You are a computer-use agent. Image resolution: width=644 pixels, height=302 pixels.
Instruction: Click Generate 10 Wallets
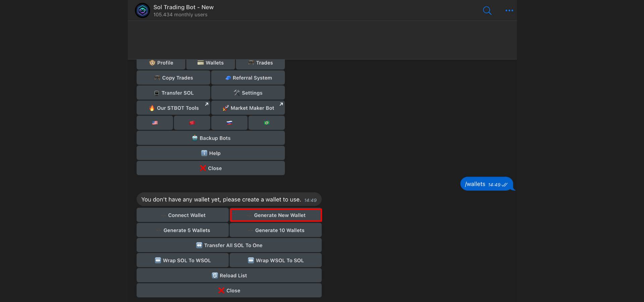pos(276,230)
